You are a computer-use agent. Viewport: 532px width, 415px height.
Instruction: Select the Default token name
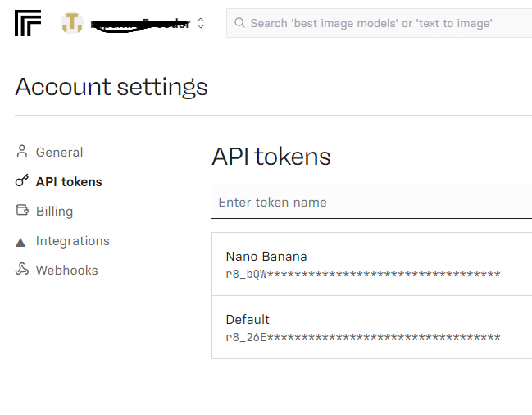248,319
